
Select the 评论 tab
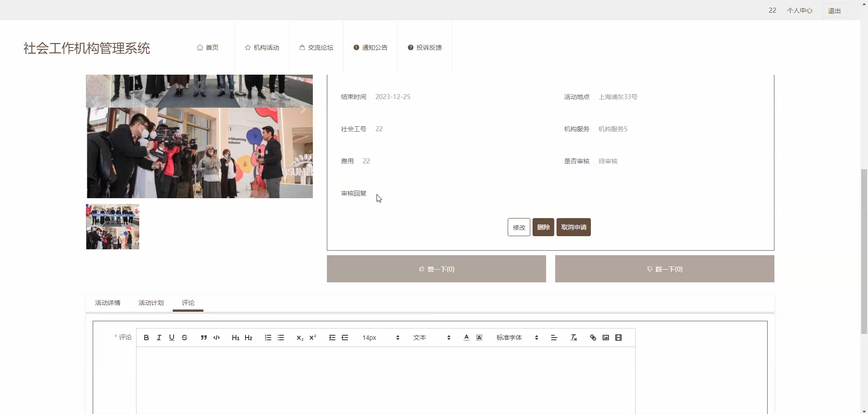[x=188, y=303]
